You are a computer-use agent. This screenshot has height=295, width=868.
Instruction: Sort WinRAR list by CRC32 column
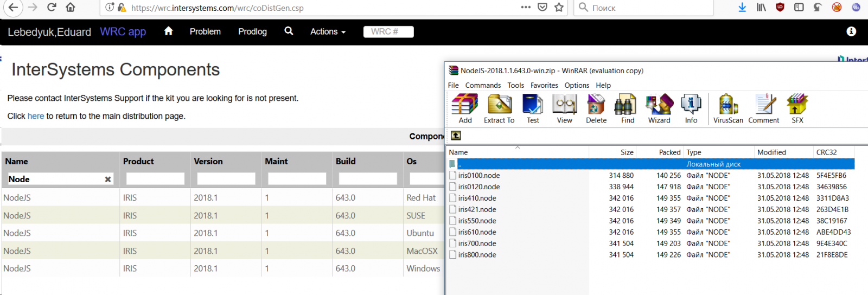[x=834, y=152]
